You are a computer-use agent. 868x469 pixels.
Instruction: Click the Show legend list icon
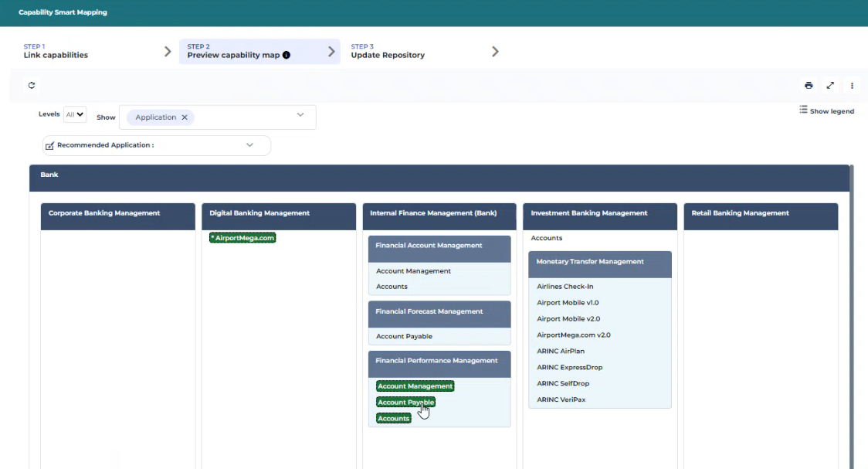pyautogui.click(x=803, y=110)
